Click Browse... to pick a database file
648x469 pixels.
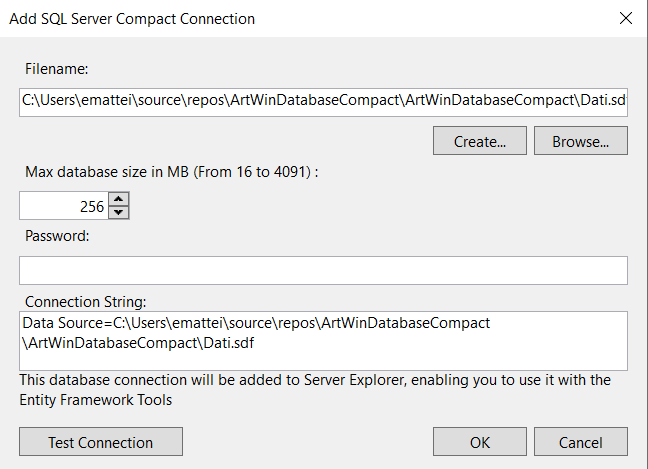[581, 141]
